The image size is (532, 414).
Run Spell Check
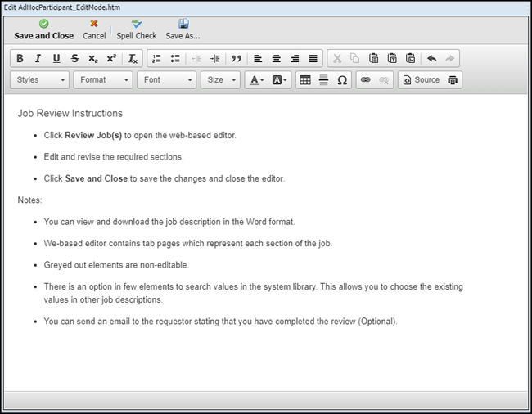137,29
